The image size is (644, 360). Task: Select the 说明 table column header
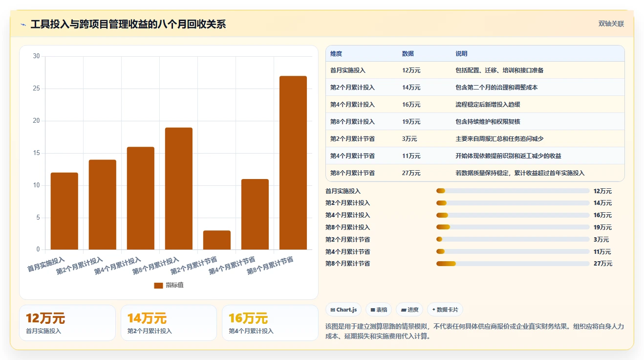click(461, 54)
